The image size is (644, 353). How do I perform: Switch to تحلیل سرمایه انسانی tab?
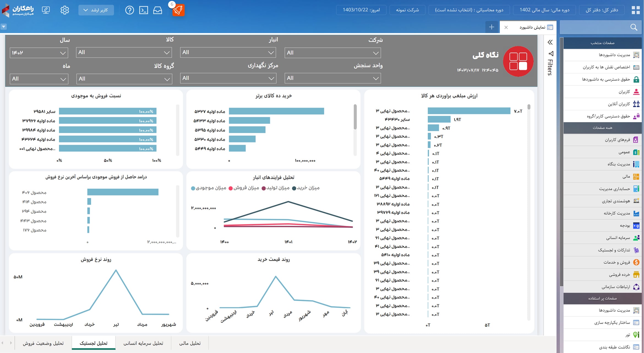pos(143,343)
